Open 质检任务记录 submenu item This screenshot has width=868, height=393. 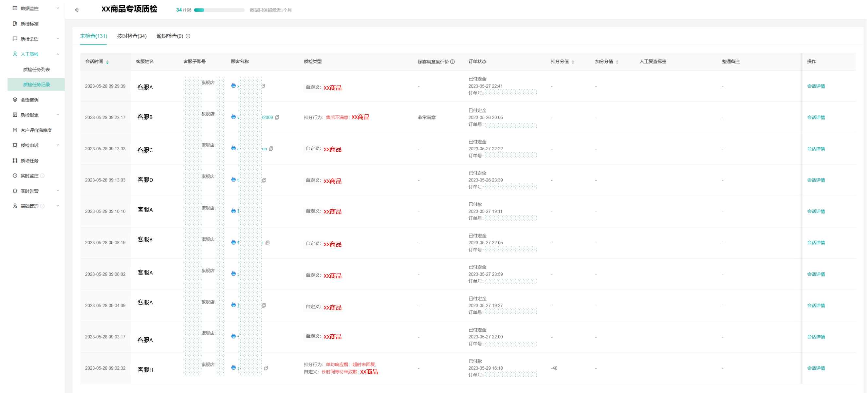pyautogui.click(x=36, y=84)
